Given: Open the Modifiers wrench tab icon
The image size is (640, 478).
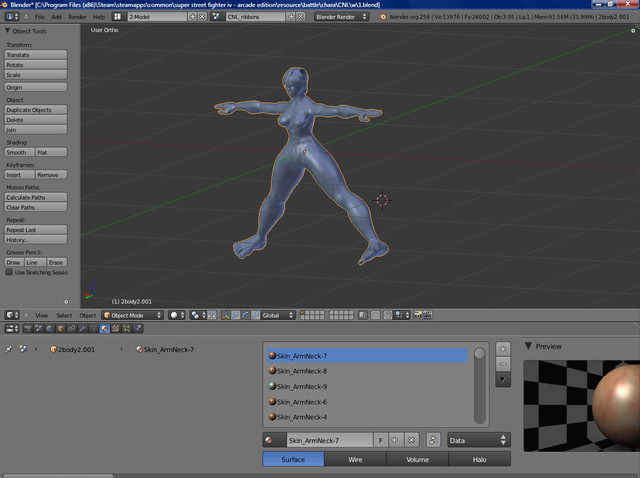Looking at the screenshot, I should (x=82, y=329).
